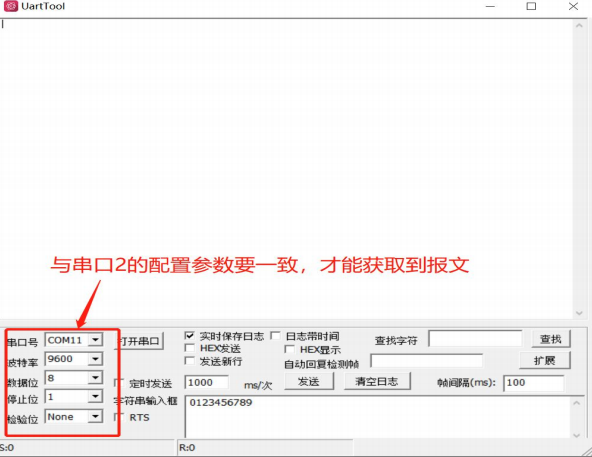Click the 发送 send button

coord(309,381)
